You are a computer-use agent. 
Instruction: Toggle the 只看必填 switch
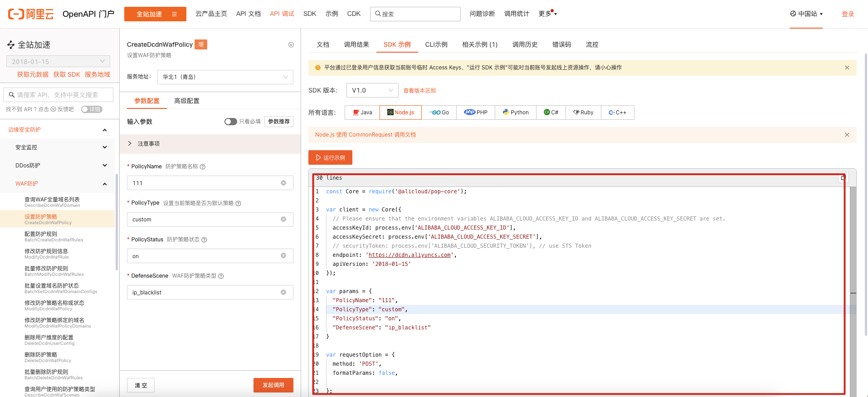coord(230,122)
